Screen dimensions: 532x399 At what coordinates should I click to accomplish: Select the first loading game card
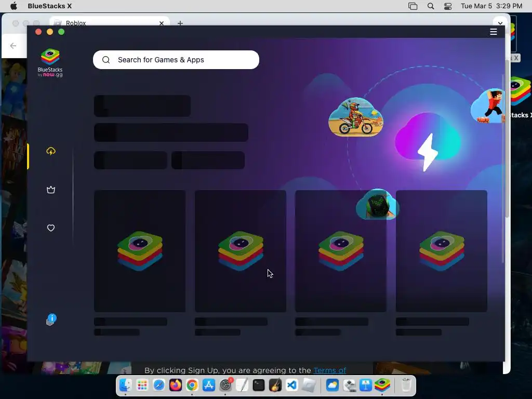click(140, 251)
